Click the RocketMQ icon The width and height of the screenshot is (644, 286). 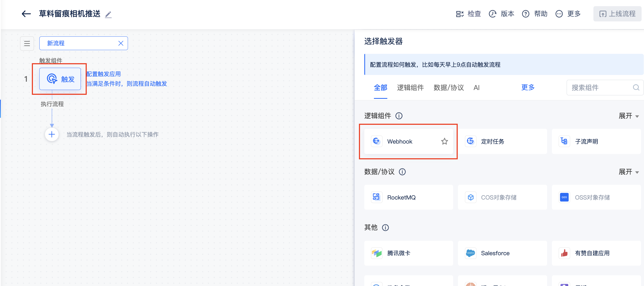(376, 197)
